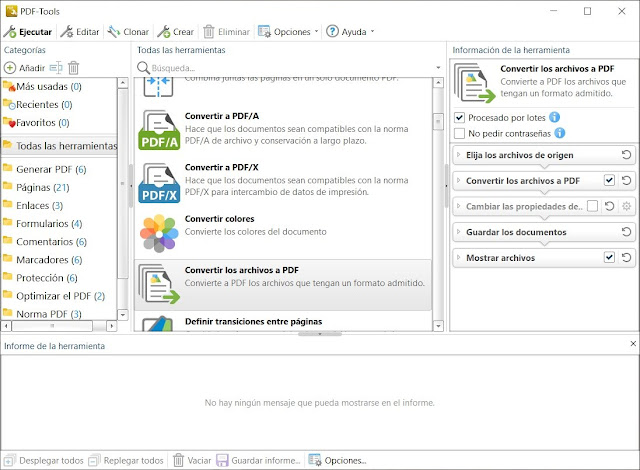Open the search field dropdown arrow
Screen dimensions: 640x470
pos(438,68)
